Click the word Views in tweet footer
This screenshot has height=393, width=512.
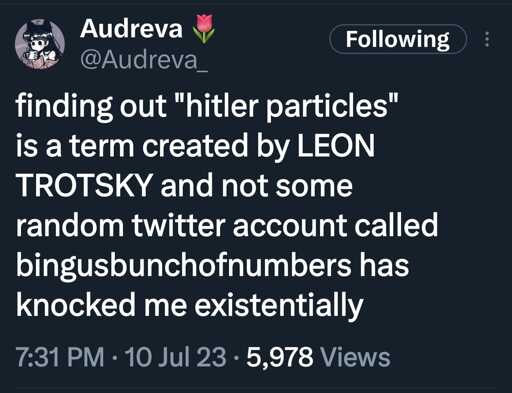pyautogui.click(x=355, y=357)
